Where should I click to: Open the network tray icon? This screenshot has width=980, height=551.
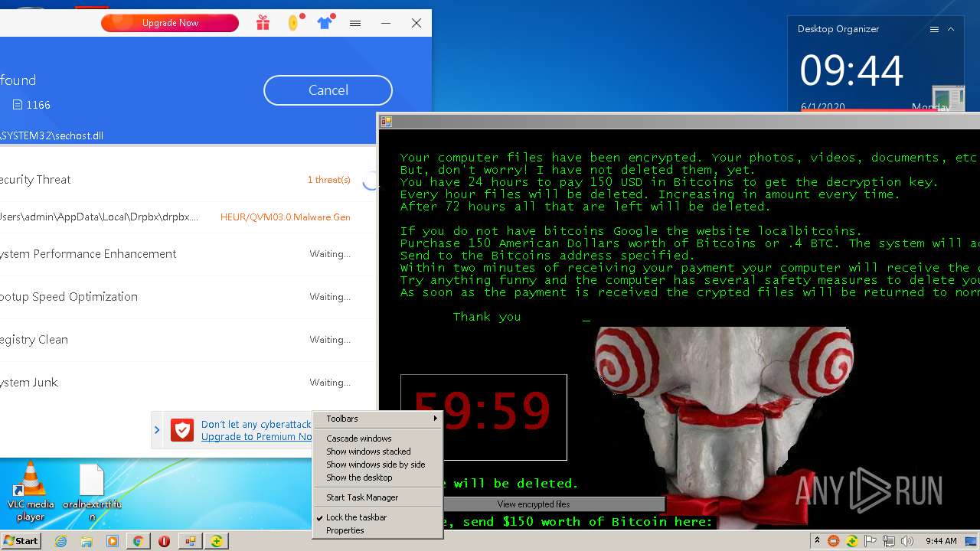889,541
